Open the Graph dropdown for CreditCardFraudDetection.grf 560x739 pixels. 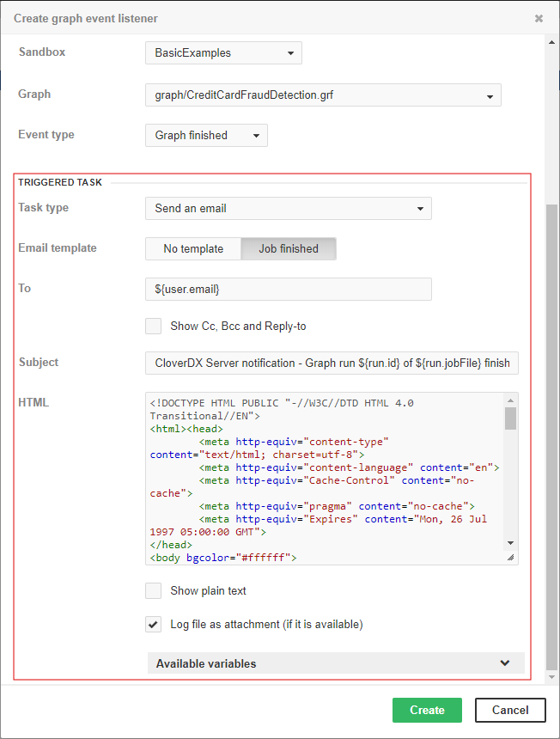point(322,95)
